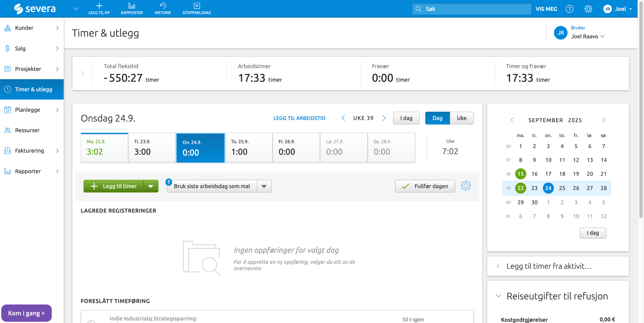This screenshot has width=644, height=323.
Task: Mark the day complete with Fullfør dagen
Action: point(425,186)
